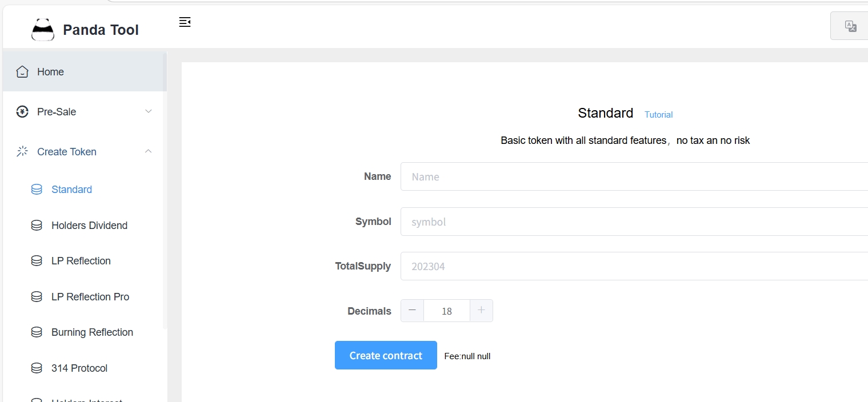Collapse the sidebar with the menu-fold icon
This screenshot has width=868, height=402.
pyautogui.click(x=185, y=22)
